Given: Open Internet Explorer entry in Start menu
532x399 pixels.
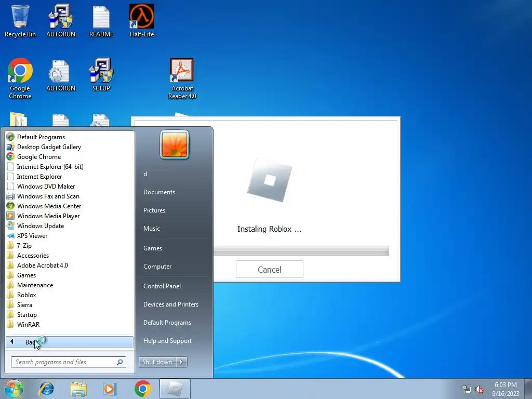Looking at the screenshot, I should coord(70,177).
